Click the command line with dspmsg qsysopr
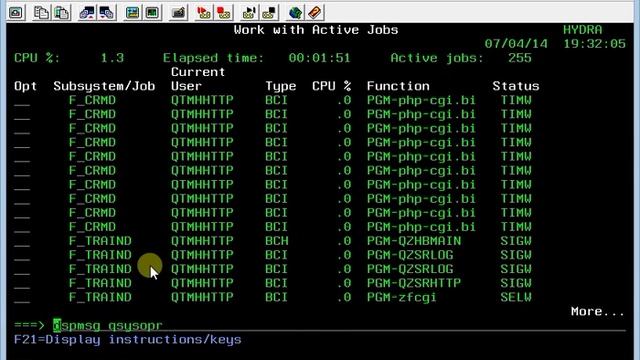Image resolution: width=640 pixels, height=360 pixels. pos(339,326)
